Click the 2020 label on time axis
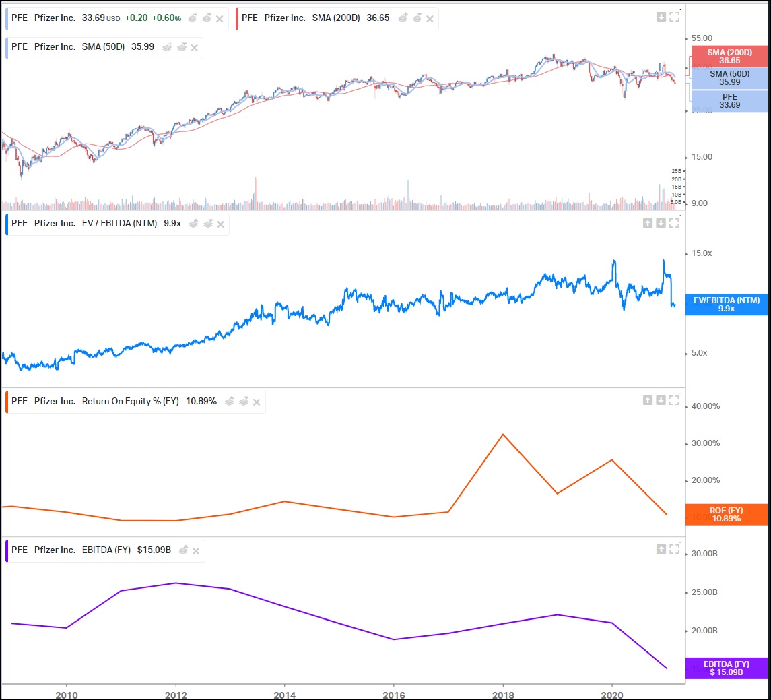Screen dimensions: 771x700 (612, 695)
